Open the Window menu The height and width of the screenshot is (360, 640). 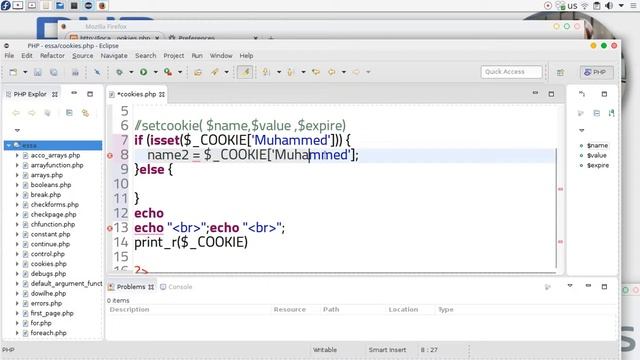pyautogui.click(x=221, y=56)
